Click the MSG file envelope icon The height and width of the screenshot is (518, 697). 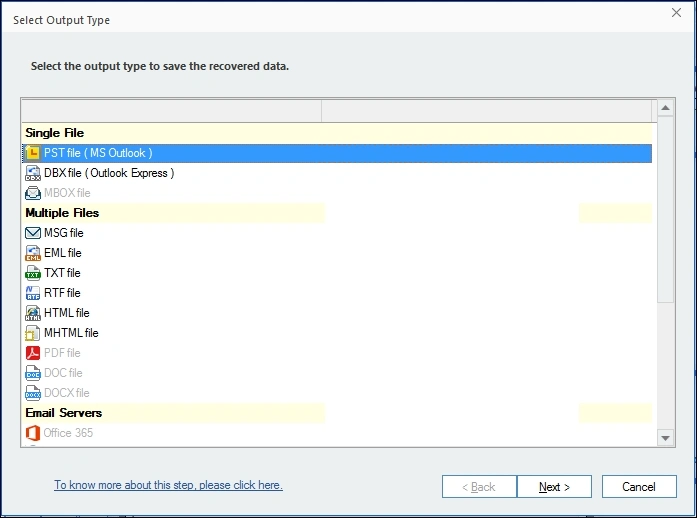33,233
